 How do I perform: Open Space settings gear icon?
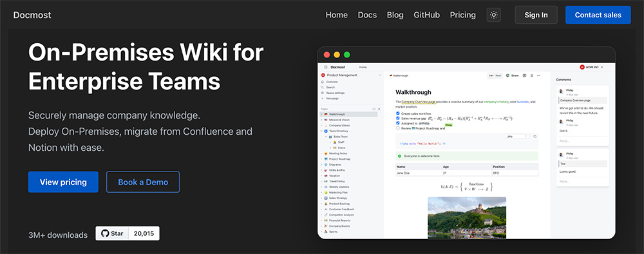coord(323,93)
